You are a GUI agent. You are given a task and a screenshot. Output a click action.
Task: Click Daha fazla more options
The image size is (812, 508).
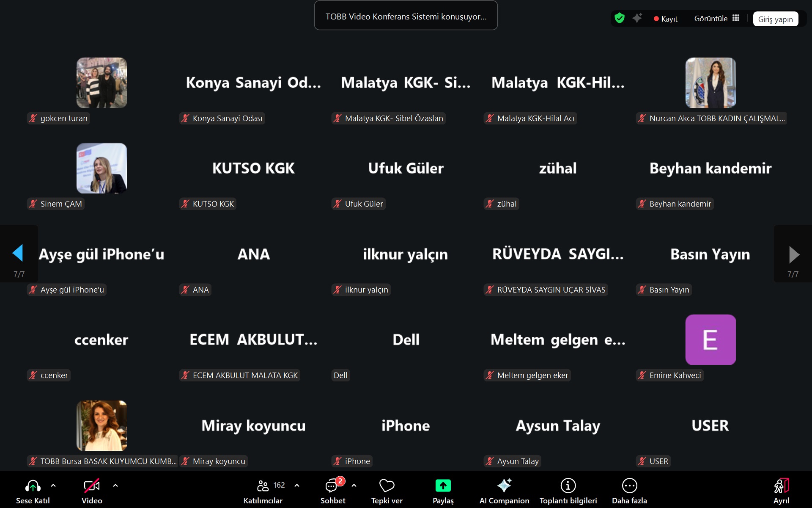pyautogui.click(x=629, y=491)
